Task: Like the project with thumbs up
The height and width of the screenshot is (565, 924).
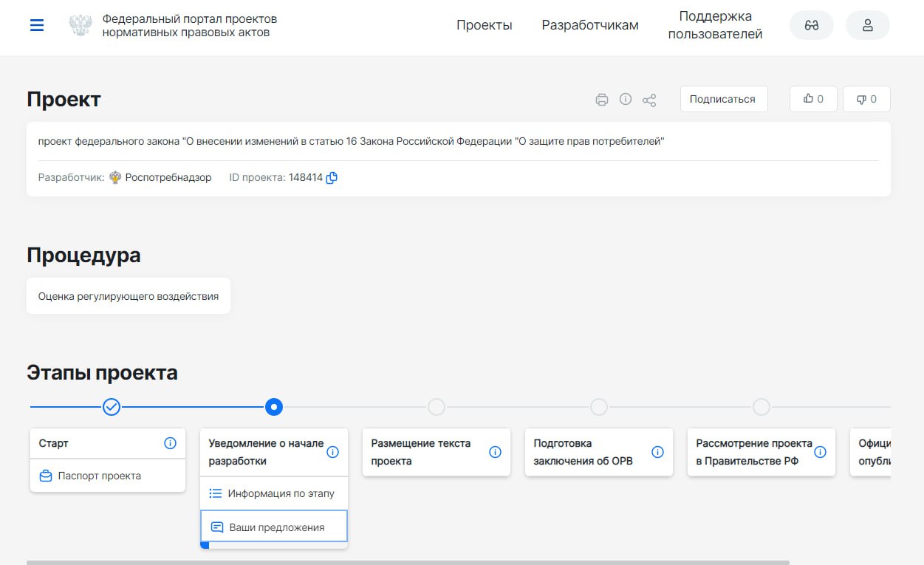Action: tap(813, 99)
